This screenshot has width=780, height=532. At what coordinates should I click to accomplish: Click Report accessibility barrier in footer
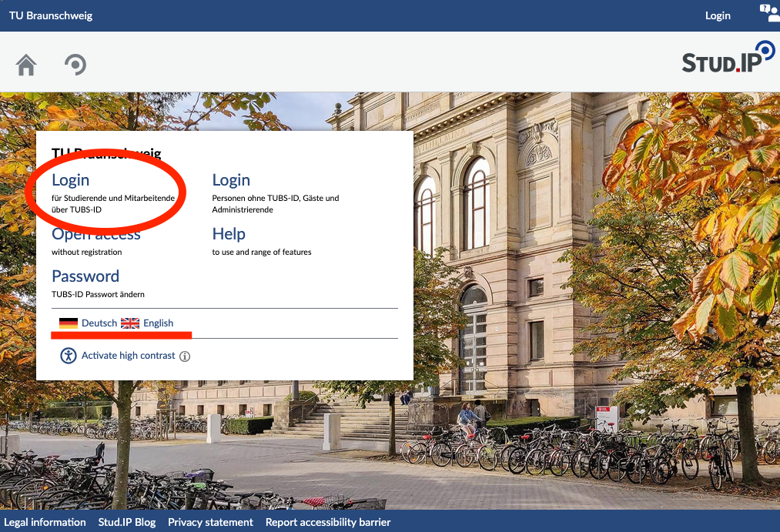point(328,522)
